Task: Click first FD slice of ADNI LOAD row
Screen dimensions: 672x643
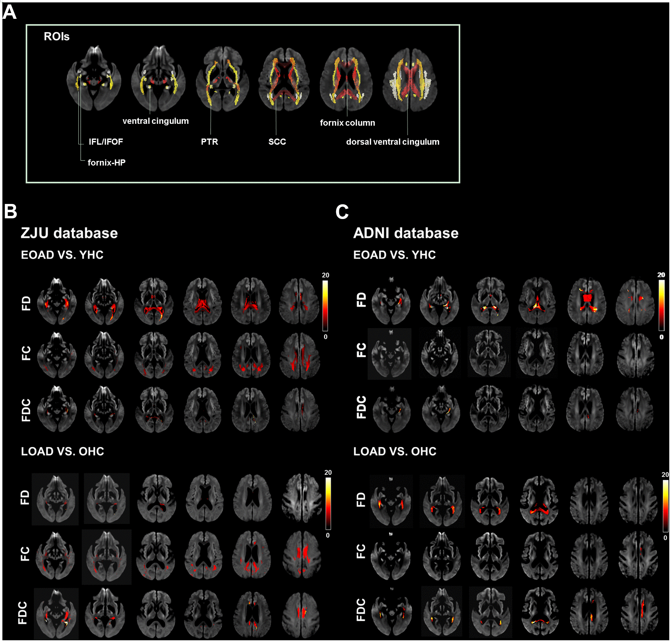Action: click(x=391, y=500)
